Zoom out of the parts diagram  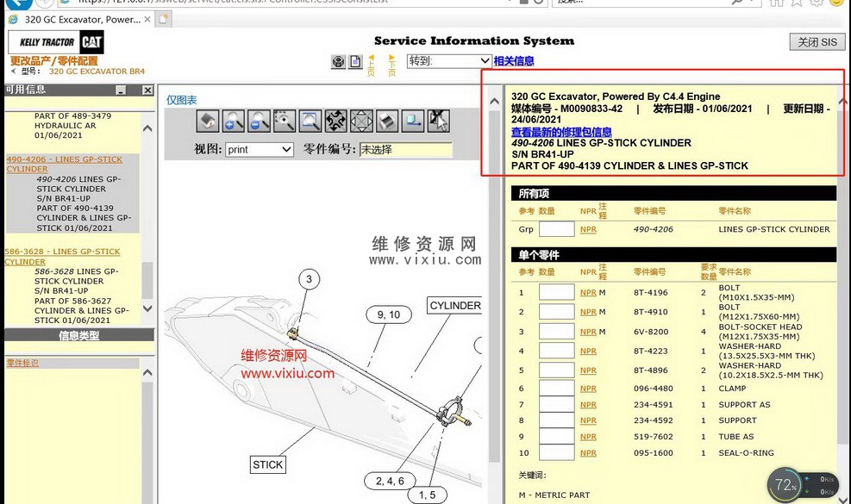[x=259, y=121]
